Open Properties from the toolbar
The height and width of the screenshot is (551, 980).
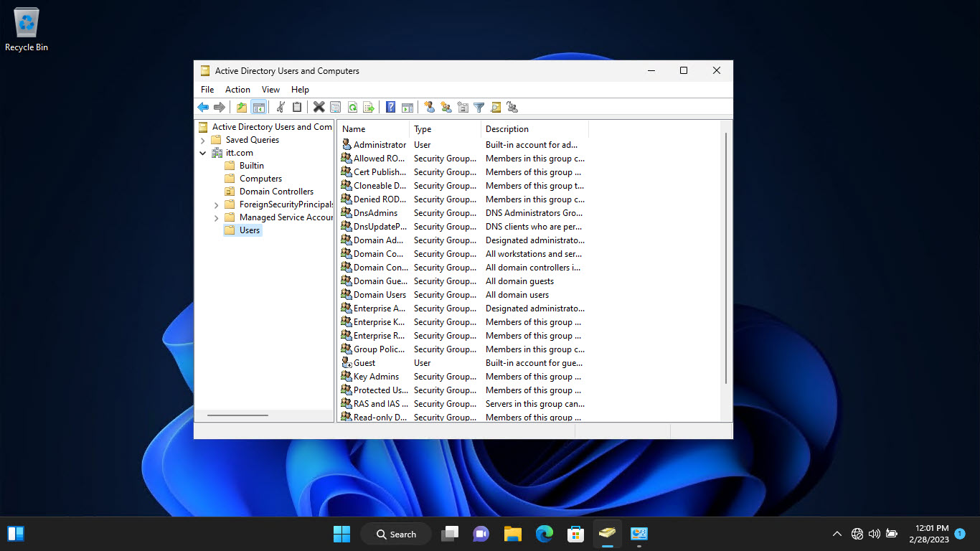[x=335, y=107]
